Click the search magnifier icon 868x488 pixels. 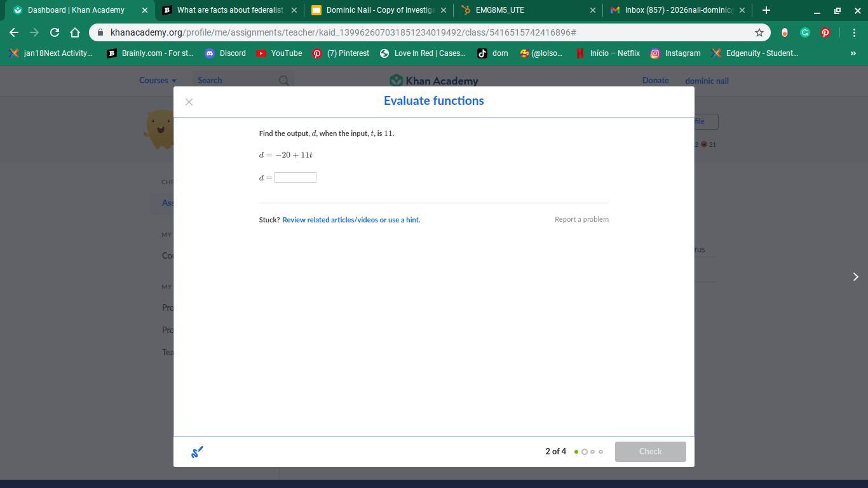click(284, 81)
